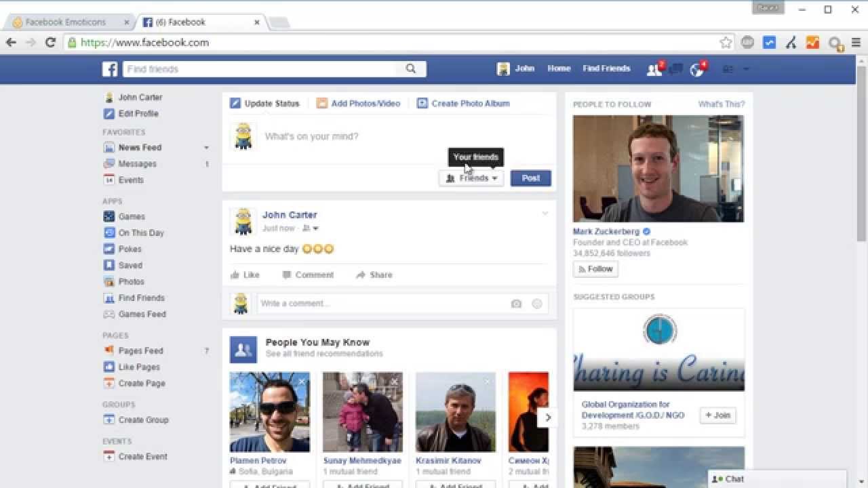Click the Facebook logo icon in header
The image size is (868, 488).
pyautogui.click(x=110, y=68)
